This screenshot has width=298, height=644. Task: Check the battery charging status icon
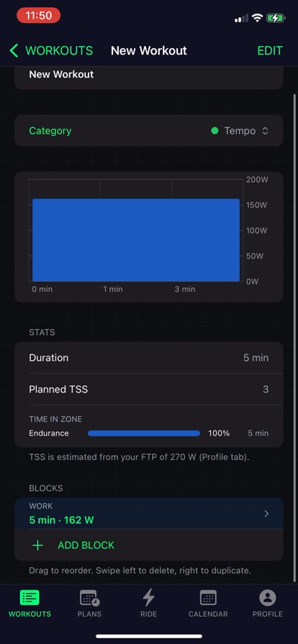276,18
